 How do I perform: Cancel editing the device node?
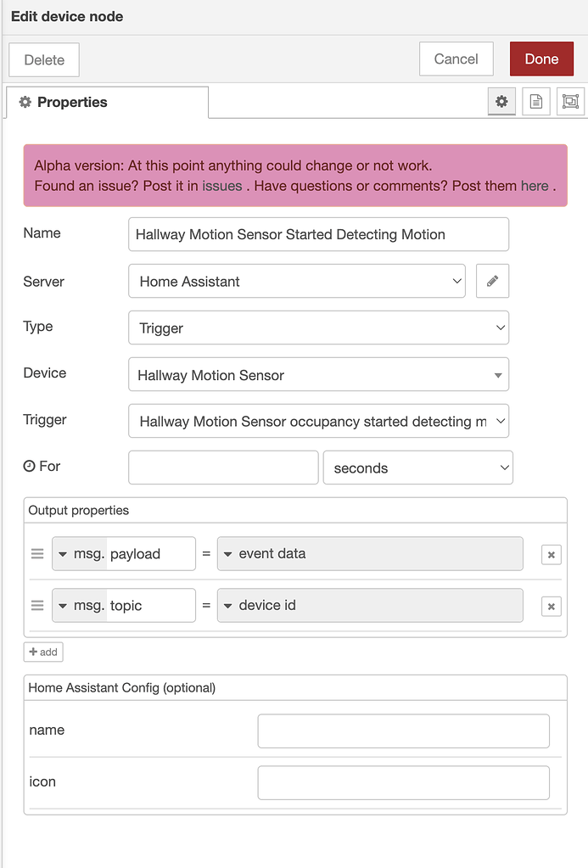pyautogui.click(x=456, y=59)
